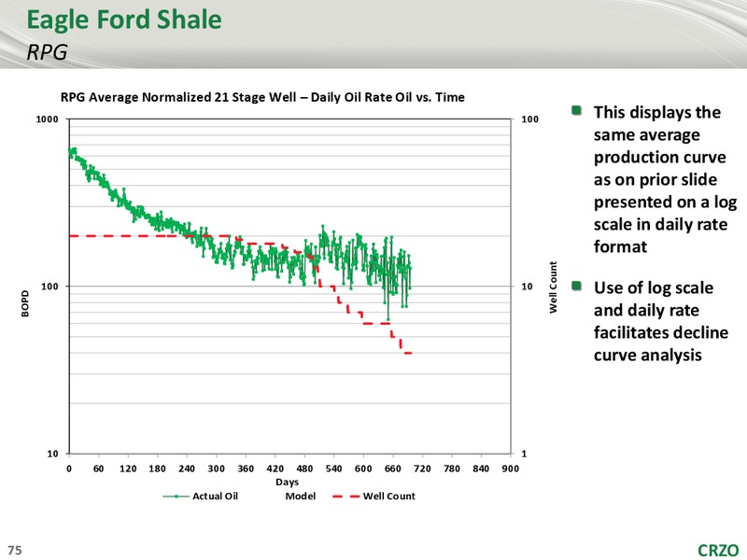The height and width of the screenshot is (560, 747).
Task: Select the 'Model' legend entry
Action: coord(300,497)
